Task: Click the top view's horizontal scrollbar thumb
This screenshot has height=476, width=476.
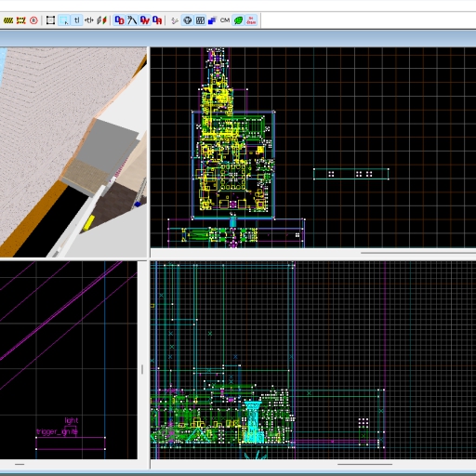Action: click(418, 253)
